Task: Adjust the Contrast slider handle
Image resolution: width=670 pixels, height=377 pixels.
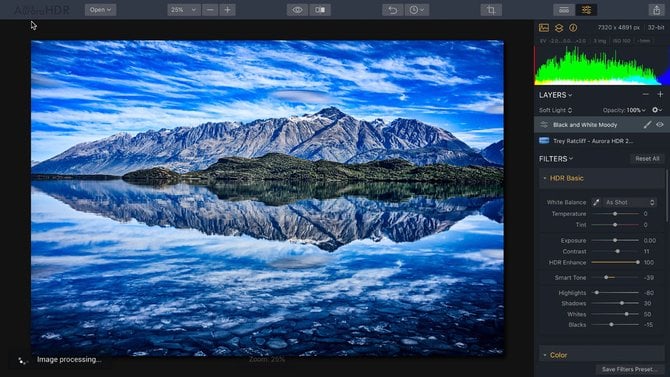Action: point(617,251)
